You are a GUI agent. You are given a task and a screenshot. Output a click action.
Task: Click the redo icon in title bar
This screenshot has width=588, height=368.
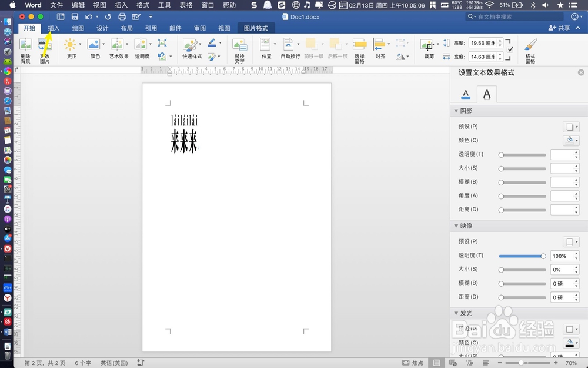pos(108,16)
